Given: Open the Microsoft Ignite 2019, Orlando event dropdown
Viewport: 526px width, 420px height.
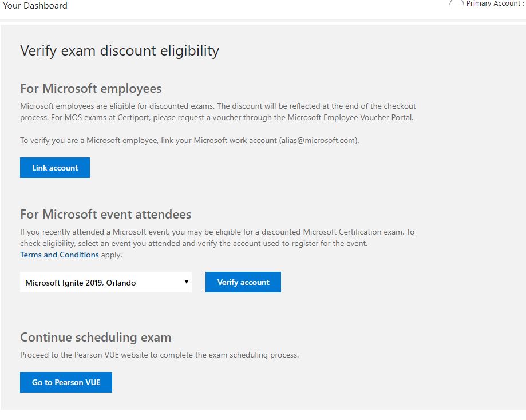Looking at the screenshot, I should coord(106,282).
